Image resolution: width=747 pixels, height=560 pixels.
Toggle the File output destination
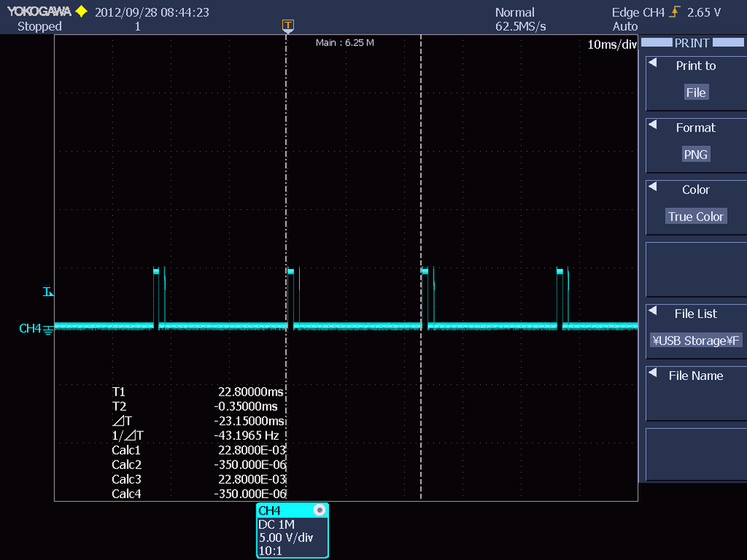(x=696, y=92)
